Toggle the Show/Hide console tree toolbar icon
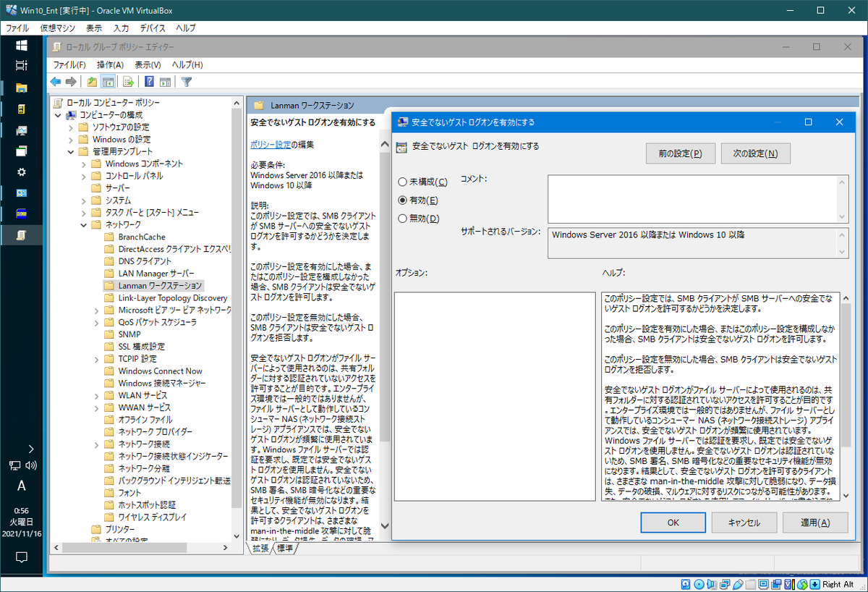 109,82
